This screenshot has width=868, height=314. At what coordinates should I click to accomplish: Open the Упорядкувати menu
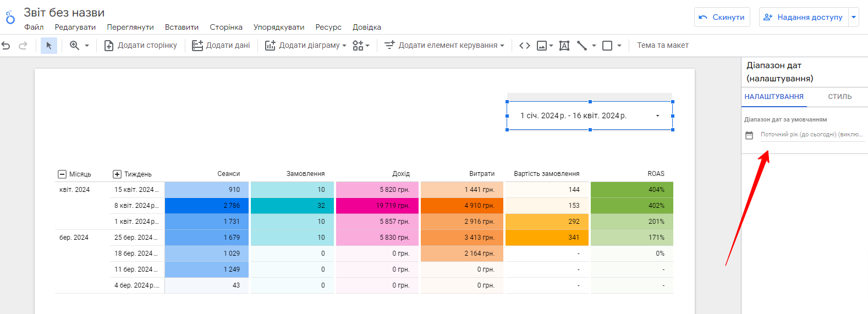click(278, 27)
